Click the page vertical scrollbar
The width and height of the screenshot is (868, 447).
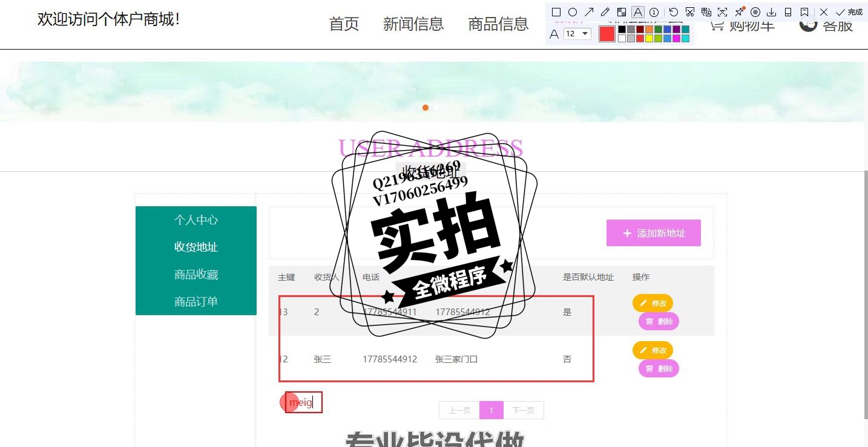click(x=866, y=293)
